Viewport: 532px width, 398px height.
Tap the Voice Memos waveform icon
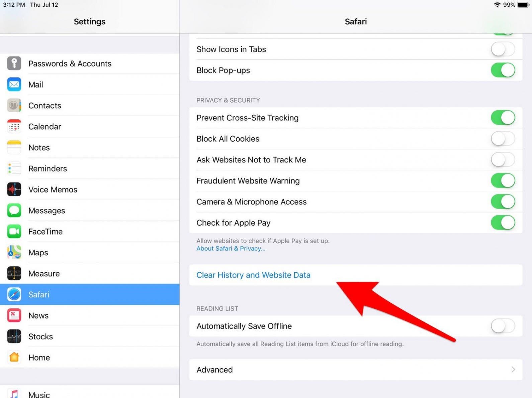tap(14, 189)
